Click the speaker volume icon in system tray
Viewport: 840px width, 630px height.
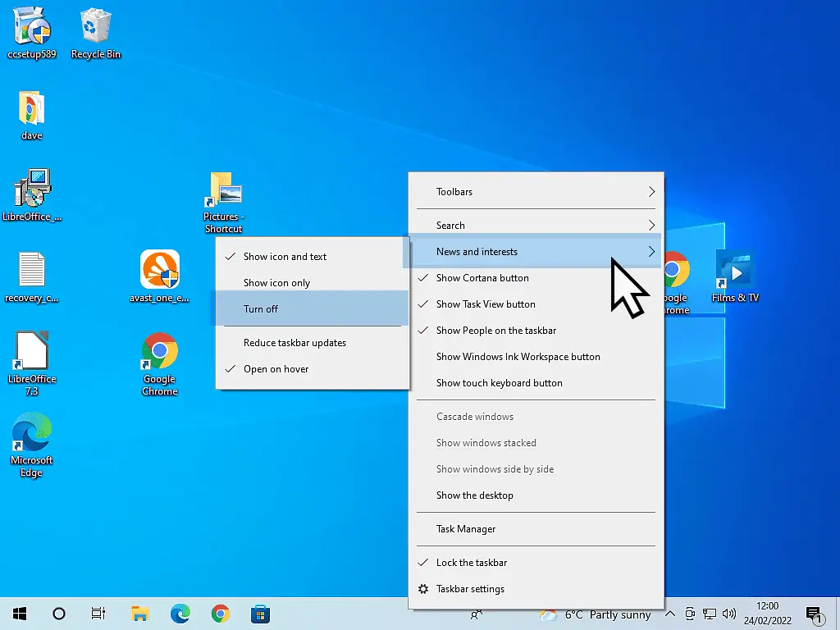(729, 613)
